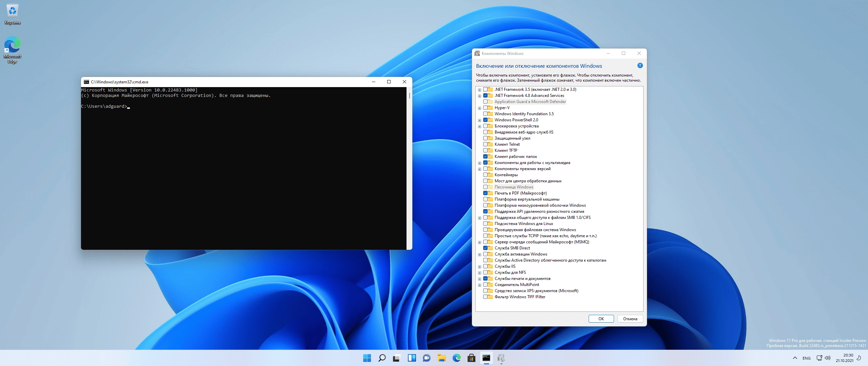
Task: Click the Клиент Telnet folder icon
Action: 490,144
